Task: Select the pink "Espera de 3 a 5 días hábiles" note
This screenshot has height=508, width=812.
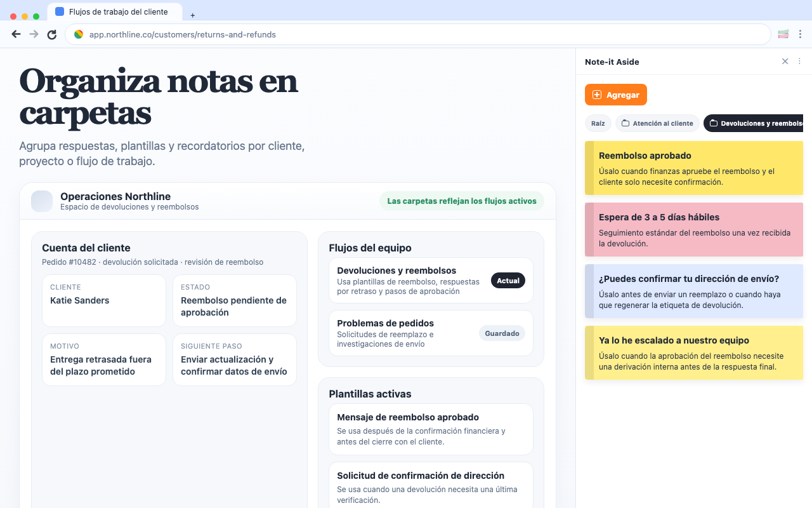Action: pyautogui.click(x=694, y=230)
